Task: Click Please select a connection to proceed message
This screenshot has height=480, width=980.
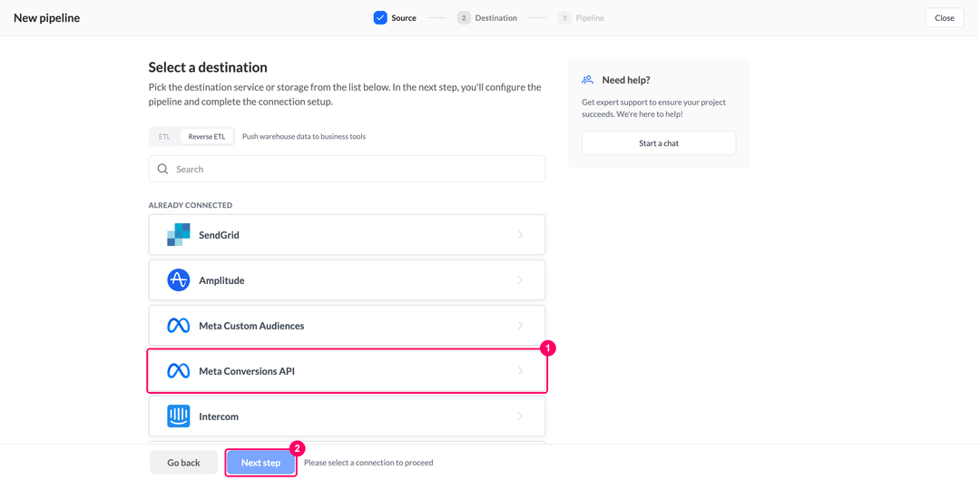Action: pos(368,463)
